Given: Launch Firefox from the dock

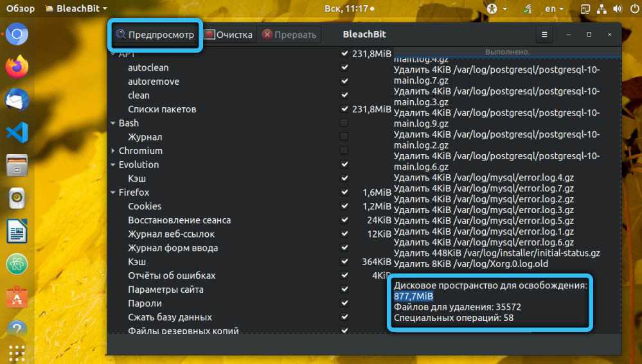Looking at the screenshot, I should tap(17, 66).
